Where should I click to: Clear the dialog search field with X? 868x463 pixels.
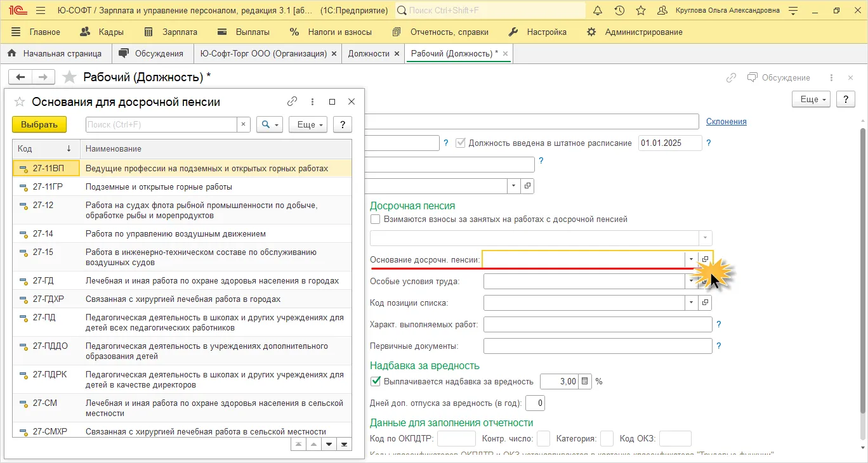[244, 125]
